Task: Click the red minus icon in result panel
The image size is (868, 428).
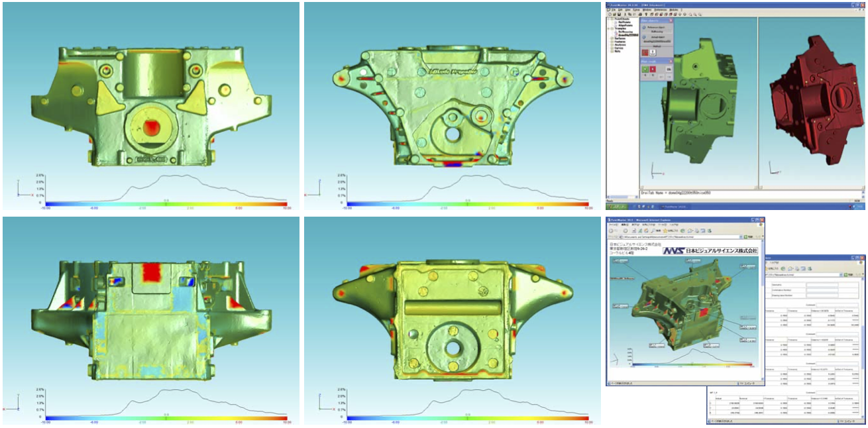Action: pos(653,68)
